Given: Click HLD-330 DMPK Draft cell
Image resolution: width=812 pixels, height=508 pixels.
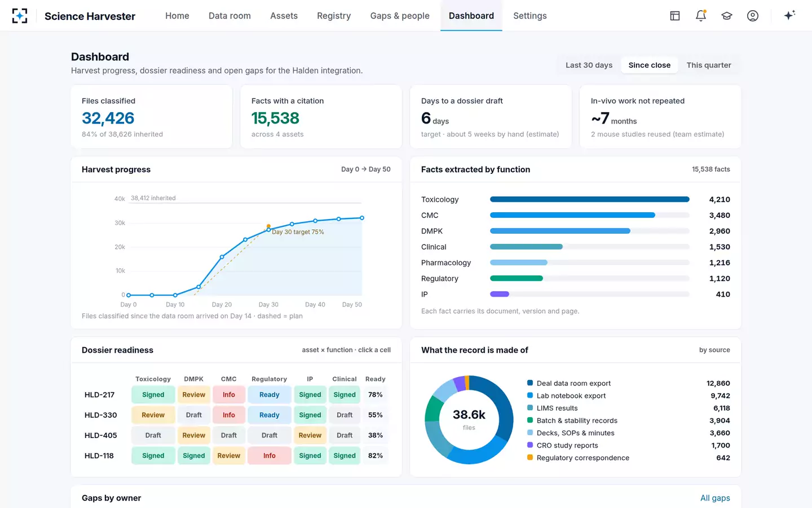Looking at the screenshot, I should point(194,415).
